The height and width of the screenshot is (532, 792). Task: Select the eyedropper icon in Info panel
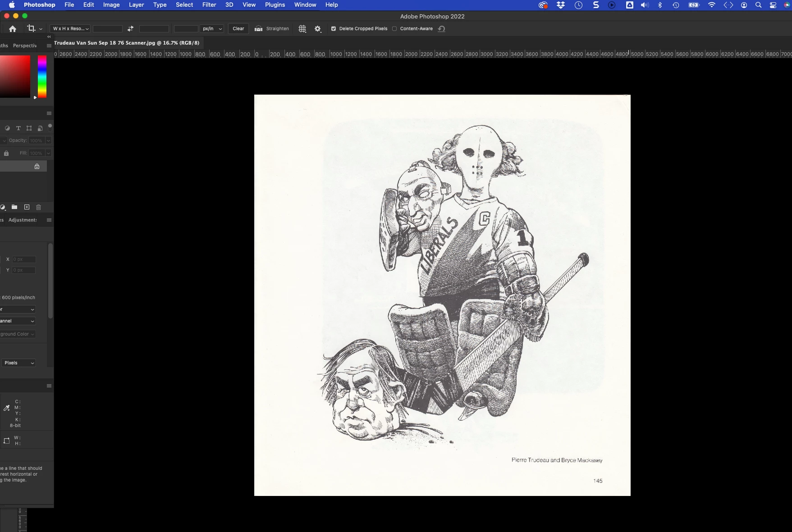[x=6, y=408]
